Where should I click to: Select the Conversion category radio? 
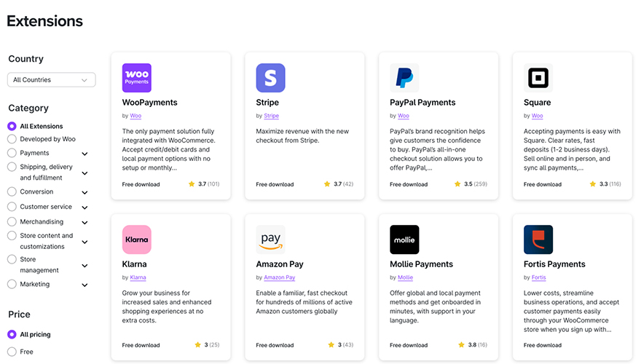pyautogui.click(x=12, y=191)
